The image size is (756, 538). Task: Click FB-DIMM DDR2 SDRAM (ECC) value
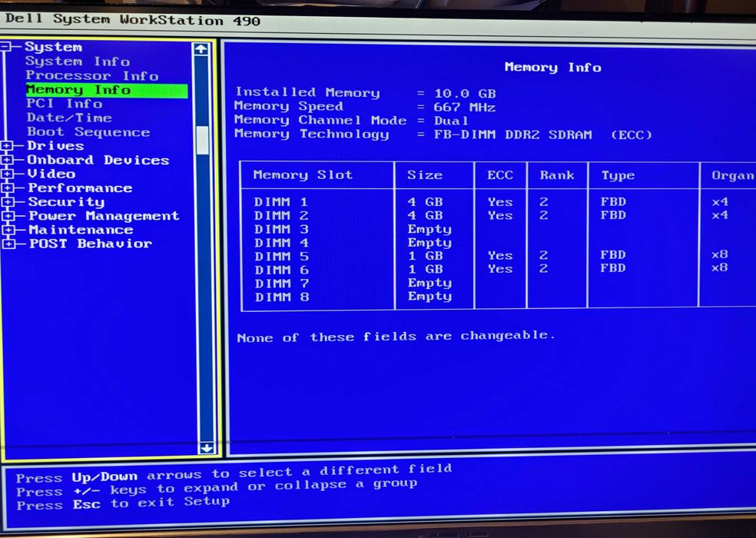(x=542, y=134)
